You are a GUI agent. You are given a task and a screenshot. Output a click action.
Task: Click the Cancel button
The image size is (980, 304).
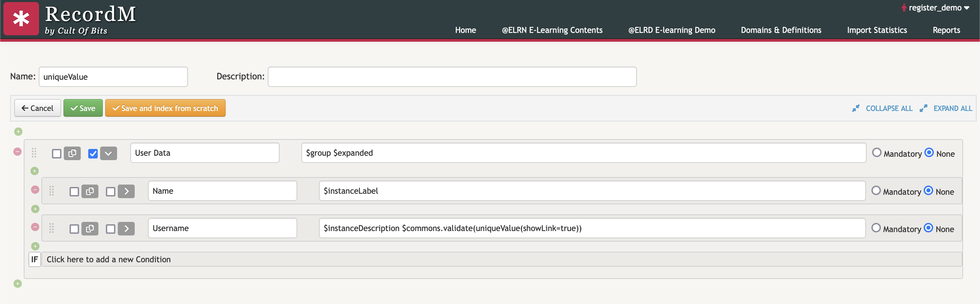[x=37, y=108]
